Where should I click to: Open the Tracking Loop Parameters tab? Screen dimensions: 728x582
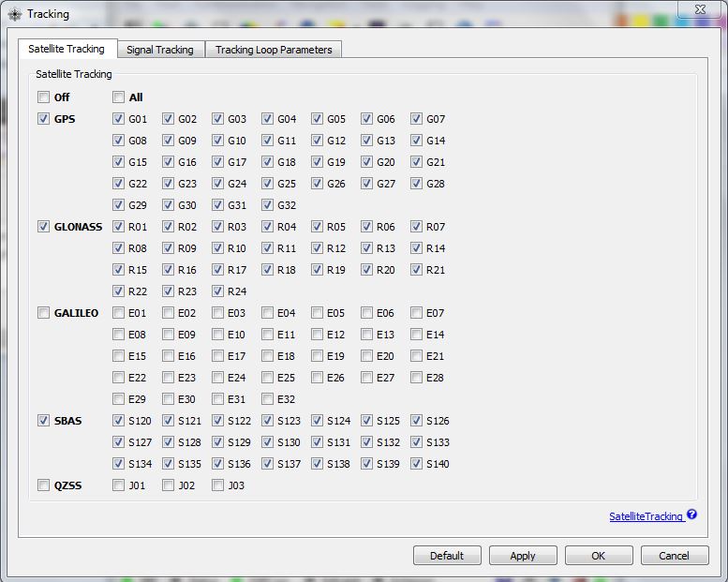pyautogui.click(x=274, y=50)
